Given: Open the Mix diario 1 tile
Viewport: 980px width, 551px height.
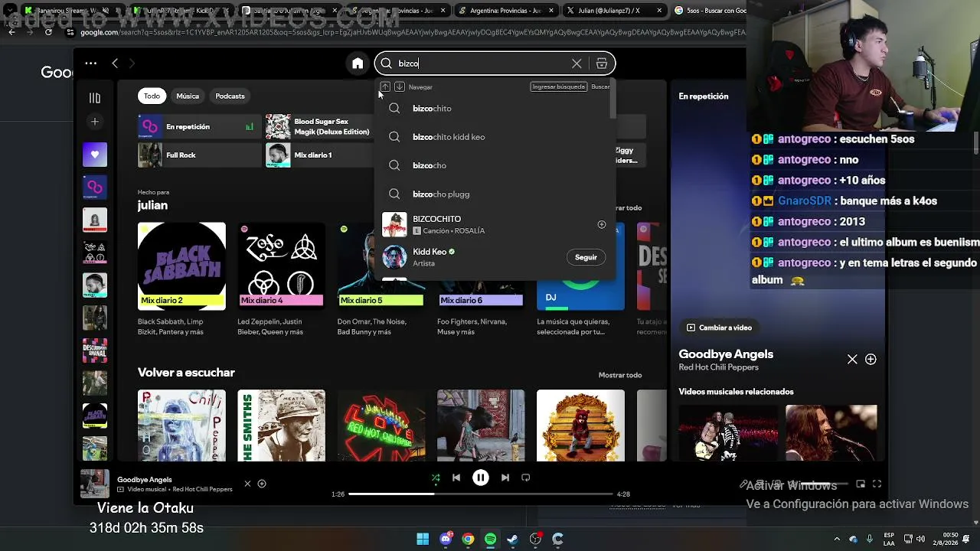Looking at the screenshot, I should click(x=319, y=155).
